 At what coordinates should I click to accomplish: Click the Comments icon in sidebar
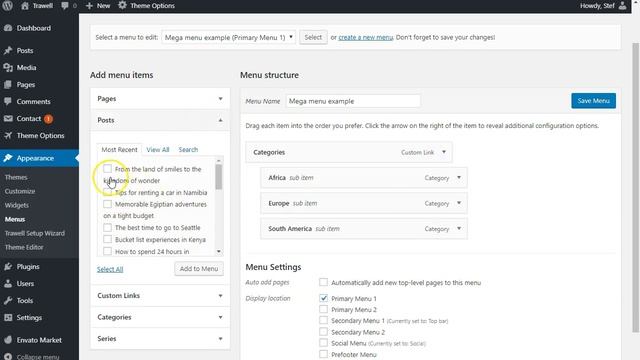[8, 102]
